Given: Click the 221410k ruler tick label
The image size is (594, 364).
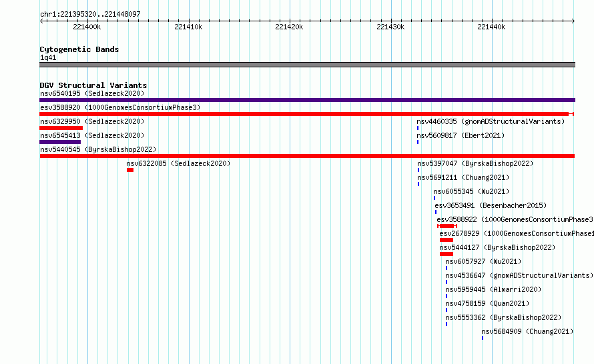Looking at the screenshot, I should tap(188, 27).
